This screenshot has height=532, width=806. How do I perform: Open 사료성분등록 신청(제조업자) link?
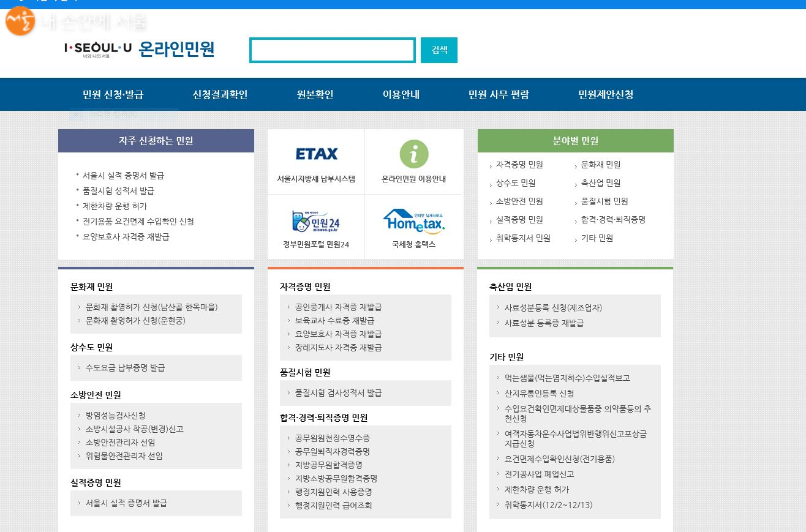(553, 308)
